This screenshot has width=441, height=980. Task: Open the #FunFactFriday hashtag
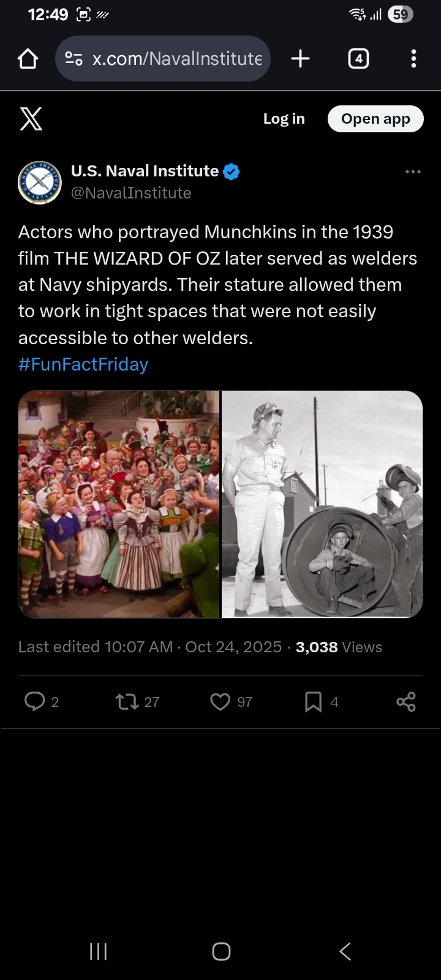click(83, 364)
